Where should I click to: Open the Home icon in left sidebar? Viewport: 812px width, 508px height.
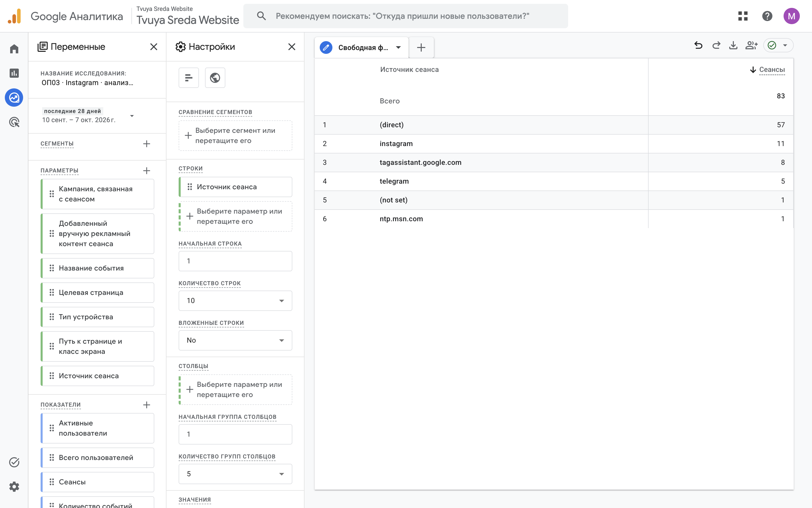(14, 49)
